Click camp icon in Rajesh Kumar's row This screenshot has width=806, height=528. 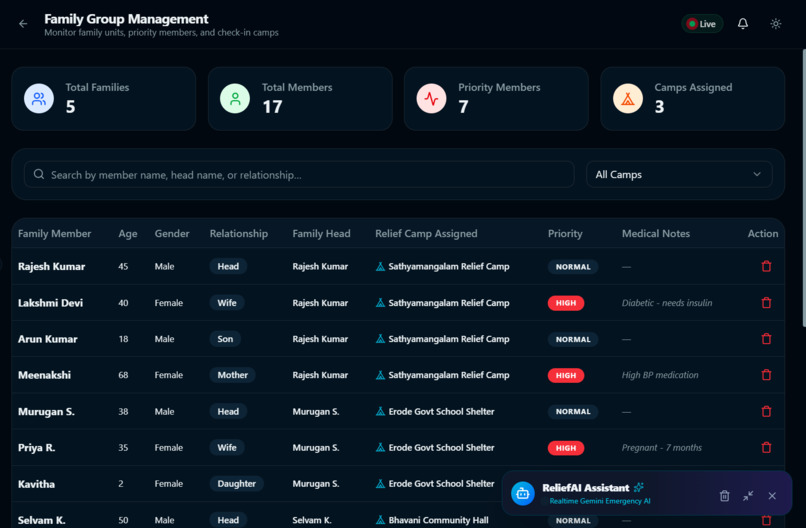click(x=380, y=266)
